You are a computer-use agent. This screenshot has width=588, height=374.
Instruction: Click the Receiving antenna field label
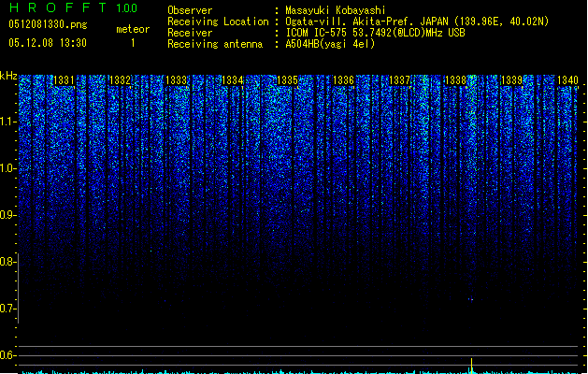[215, 44]
